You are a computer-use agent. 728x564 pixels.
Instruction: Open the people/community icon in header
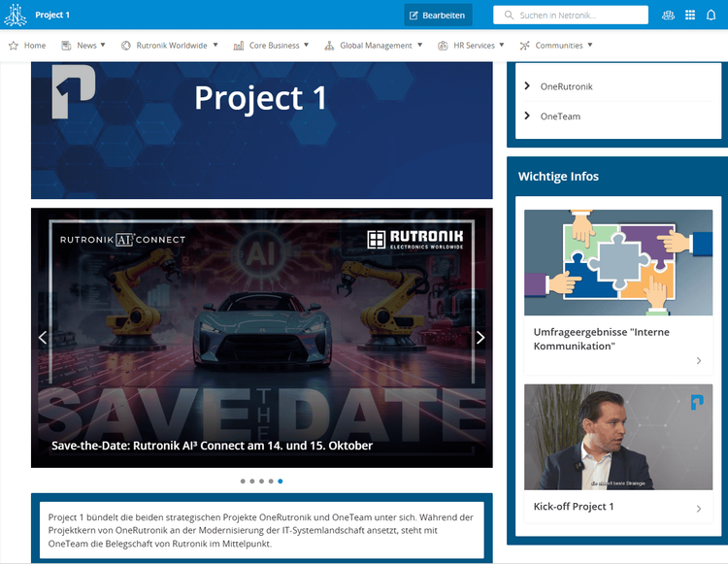point(668,15)
